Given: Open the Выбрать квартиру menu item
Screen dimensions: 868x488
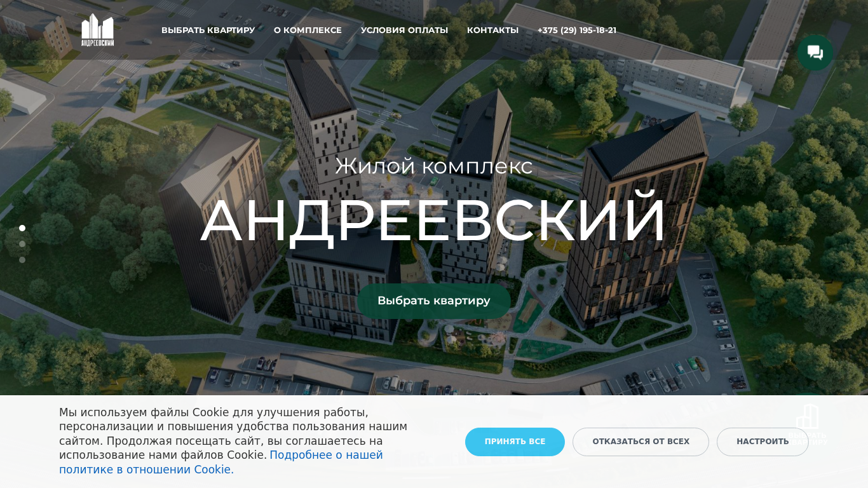Looking at the screenshot, I should (x=208, y=30).
